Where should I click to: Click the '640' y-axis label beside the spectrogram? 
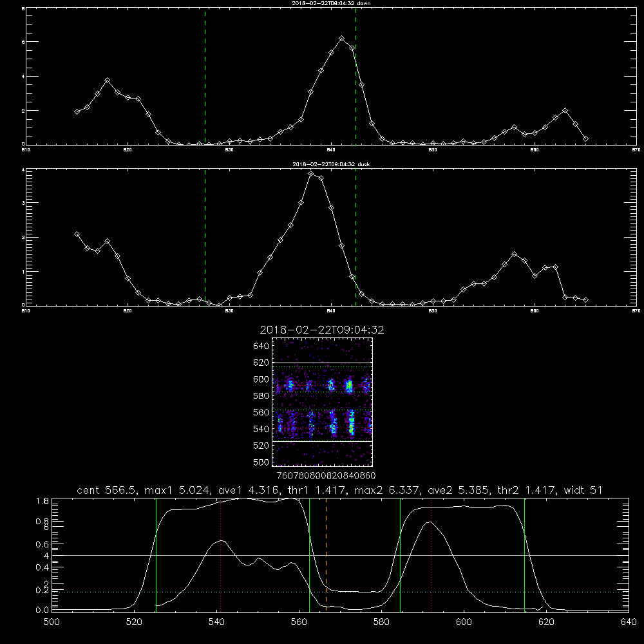261,346
